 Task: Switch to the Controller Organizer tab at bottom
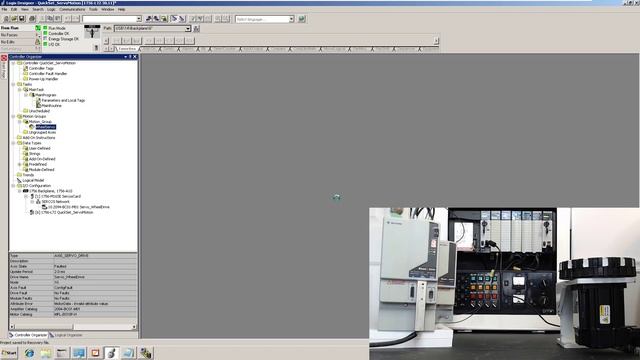(28, 335)
